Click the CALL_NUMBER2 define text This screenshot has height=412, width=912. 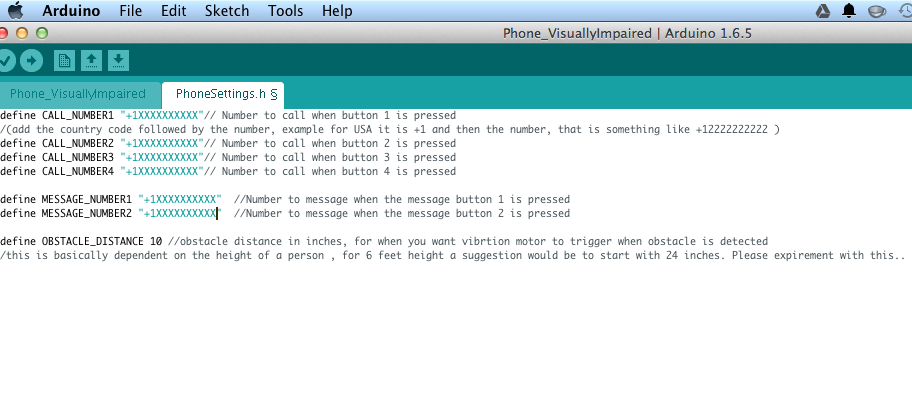click(57, 143)
